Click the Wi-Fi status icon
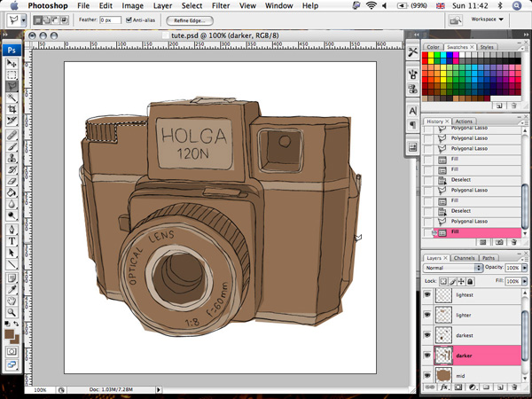The height and width of the screenshot is (399, 532). (372, 5)
